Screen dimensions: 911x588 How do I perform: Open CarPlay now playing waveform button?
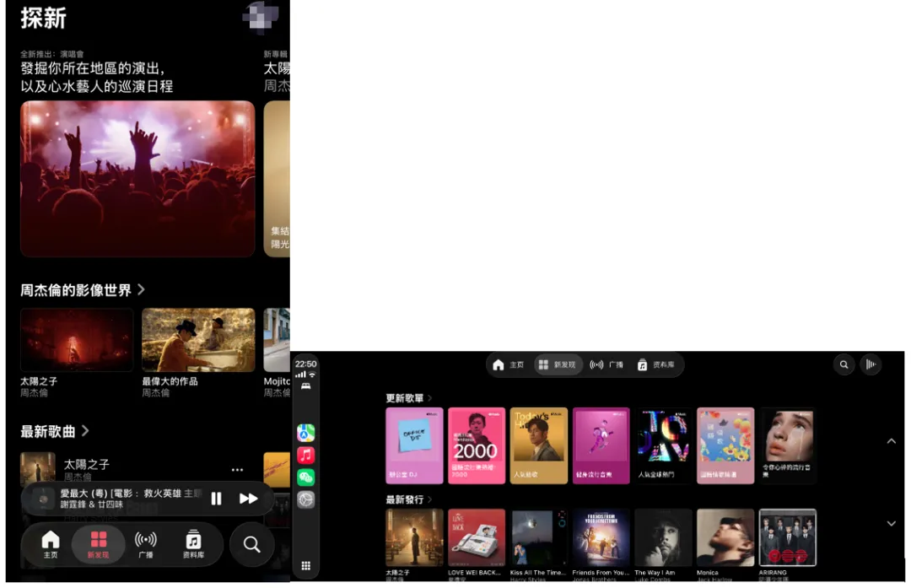tap(871, 365)
